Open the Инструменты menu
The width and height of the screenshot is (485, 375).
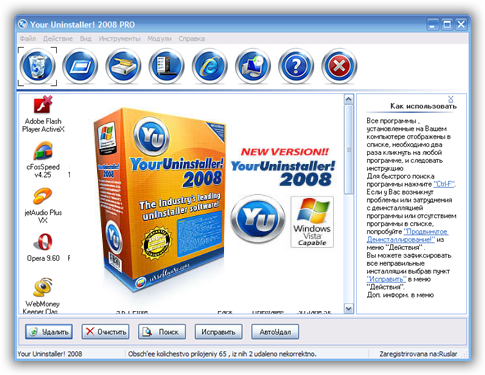click(x=119, y=39)
